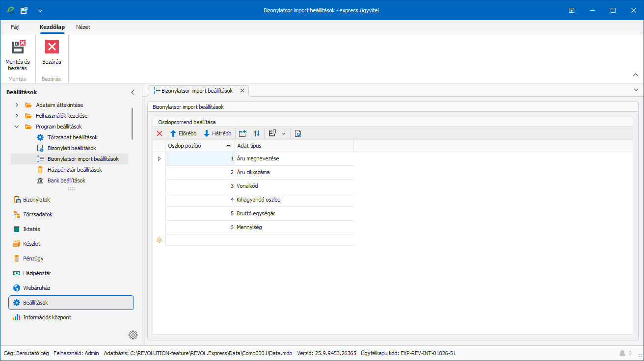644x361 pixels.
Task: Switch to the Nézet ribbon tab
Action: [83, 27]
